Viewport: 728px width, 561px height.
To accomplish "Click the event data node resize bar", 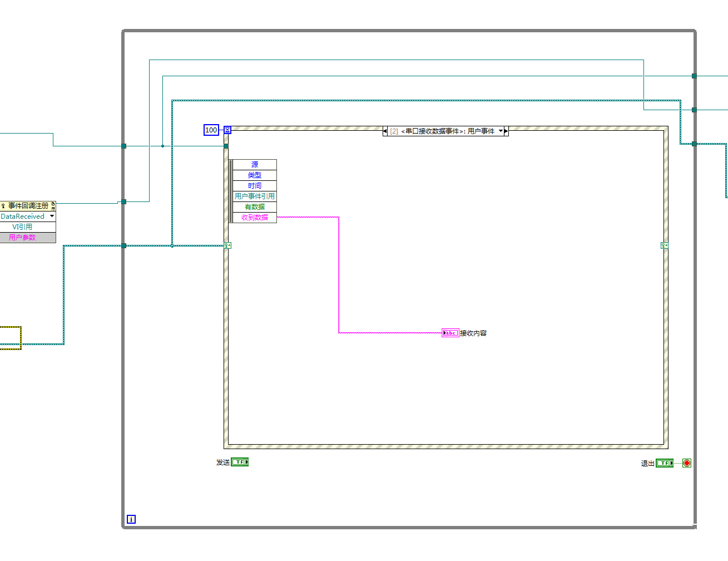I will pyautogui.click(x=231, y=191).
